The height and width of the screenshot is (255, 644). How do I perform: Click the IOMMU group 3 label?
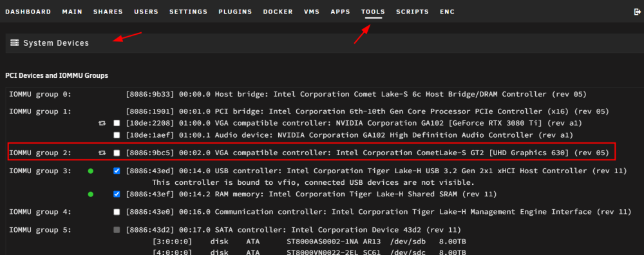[x=40, y=171]
